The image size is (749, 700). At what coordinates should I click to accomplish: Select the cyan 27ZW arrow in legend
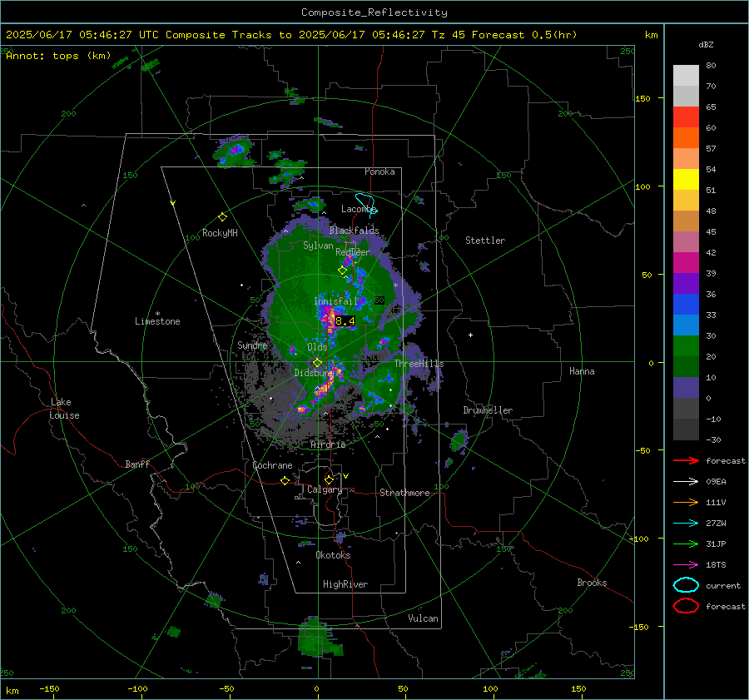tap(686, 524)
